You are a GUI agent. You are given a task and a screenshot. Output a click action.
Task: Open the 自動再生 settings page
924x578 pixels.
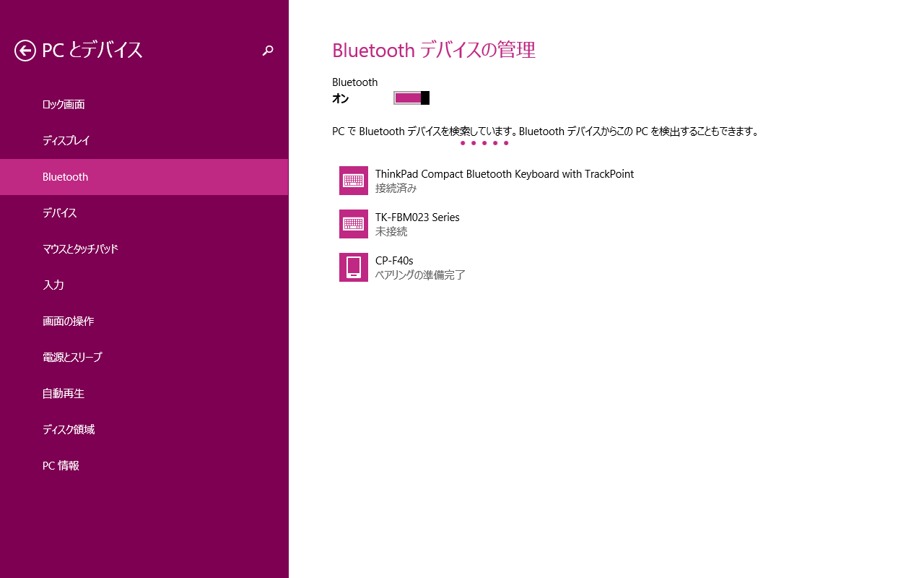(144, 394)
